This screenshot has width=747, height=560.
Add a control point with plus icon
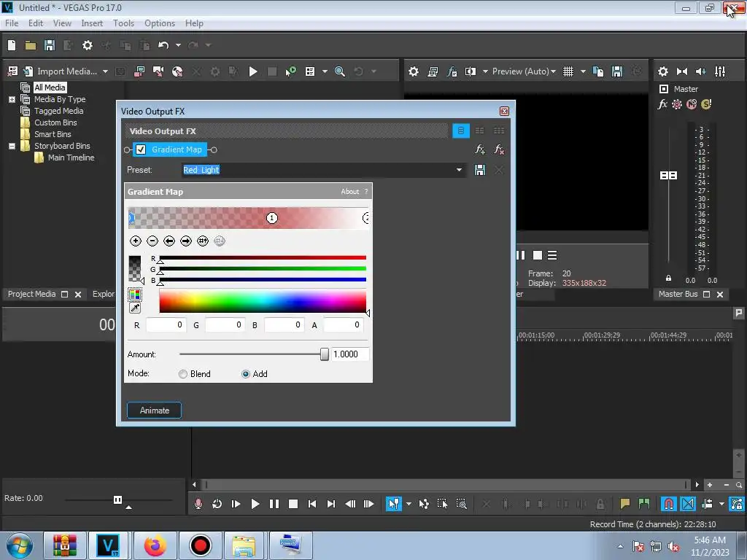pyautogui.click(x=135, y=241)
